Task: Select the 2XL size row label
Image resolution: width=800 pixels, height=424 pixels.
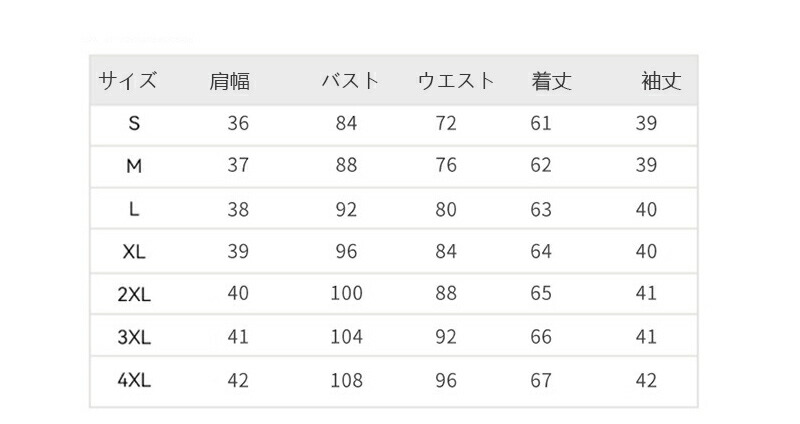Action: pos(134,295)
